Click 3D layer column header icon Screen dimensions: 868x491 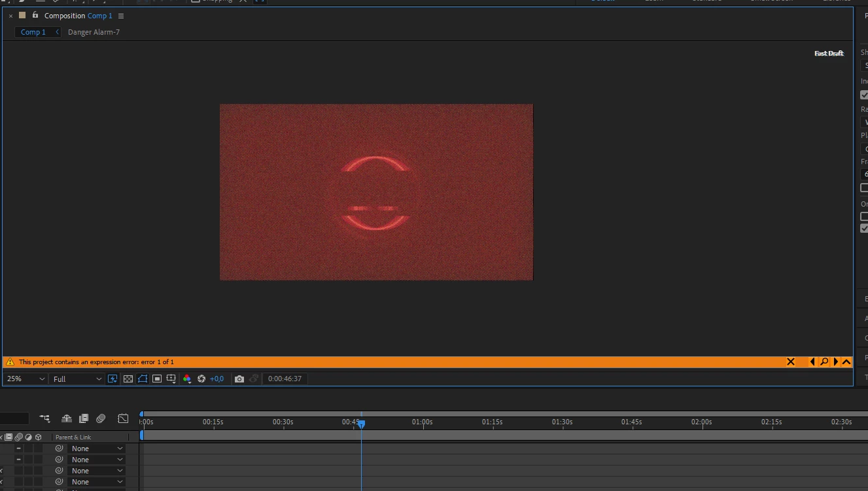[38, 437]
